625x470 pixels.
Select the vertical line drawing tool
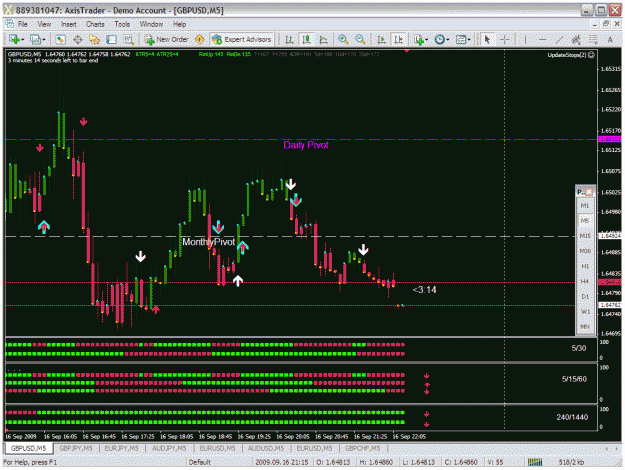525,39
